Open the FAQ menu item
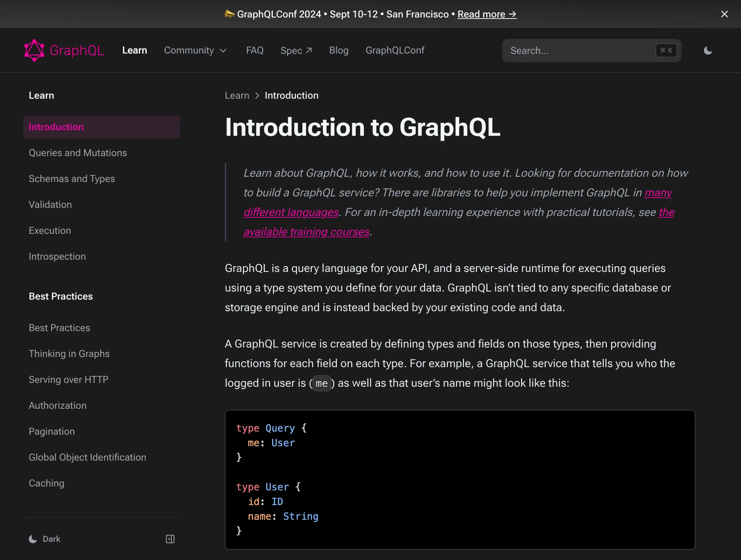 [x=255, y=50]
